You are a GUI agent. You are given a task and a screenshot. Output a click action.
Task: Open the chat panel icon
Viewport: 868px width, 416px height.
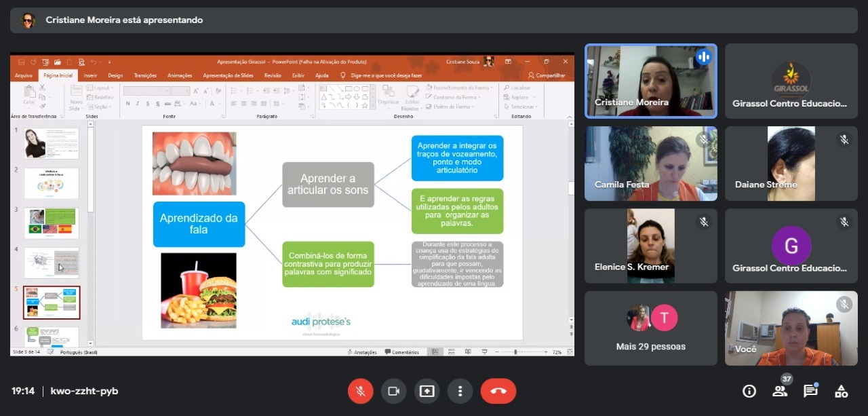(810, 391)
